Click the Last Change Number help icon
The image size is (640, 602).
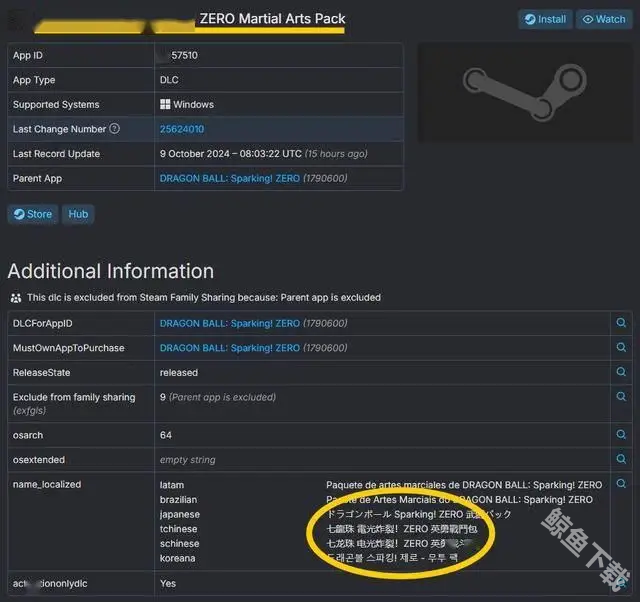tap(115, 129)
